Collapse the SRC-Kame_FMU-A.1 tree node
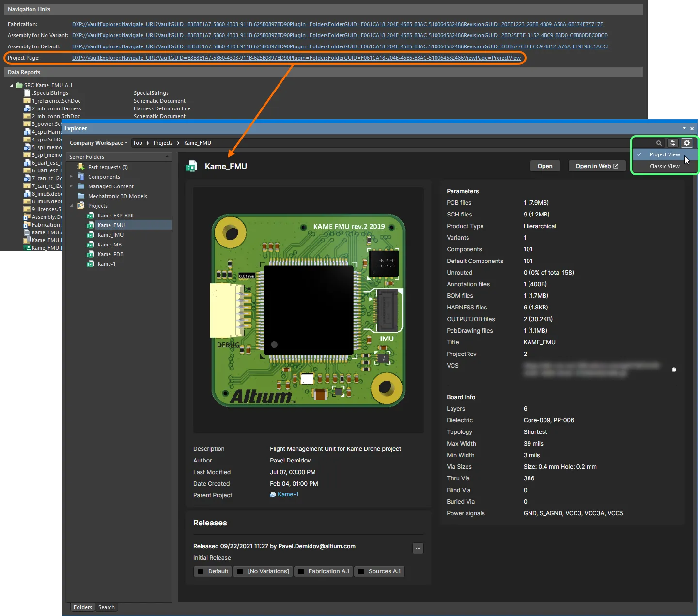The image size is (700, 616). [12, 85]
